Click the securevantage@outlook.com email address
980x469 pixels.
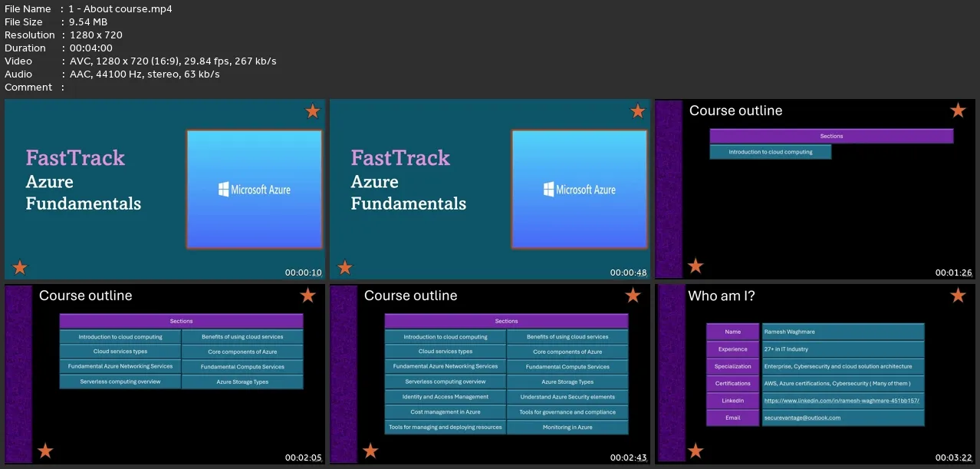(802, 418)
